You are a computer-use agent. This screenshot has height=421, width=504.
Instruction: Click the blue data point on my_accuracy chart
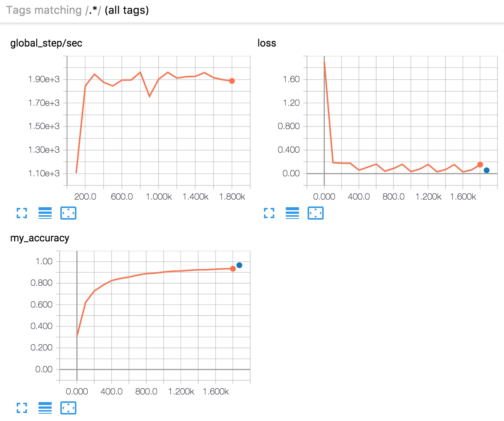pos(239,265)
